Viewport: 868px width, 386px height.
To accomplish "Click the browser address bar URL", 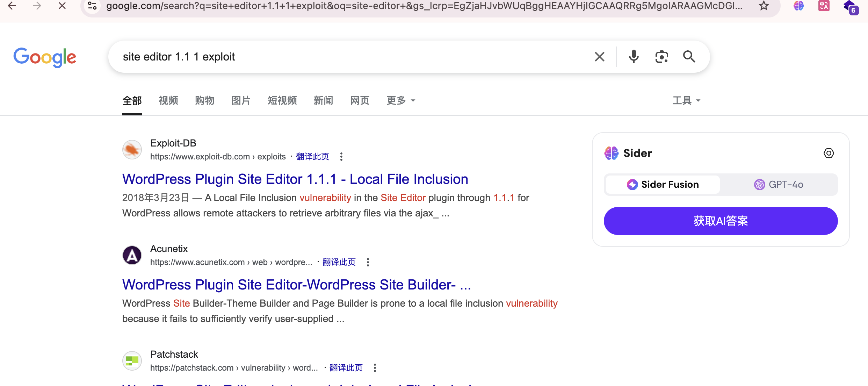I will 424,6.
